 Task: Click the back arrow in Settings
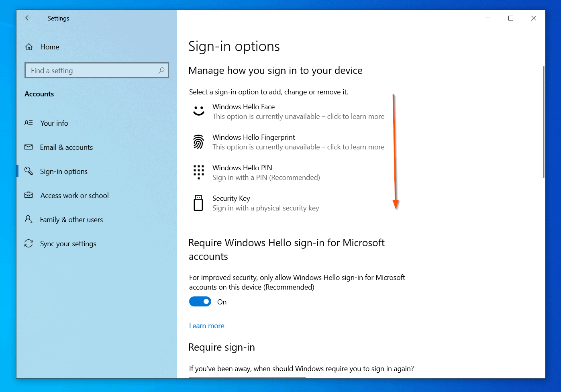28,18
